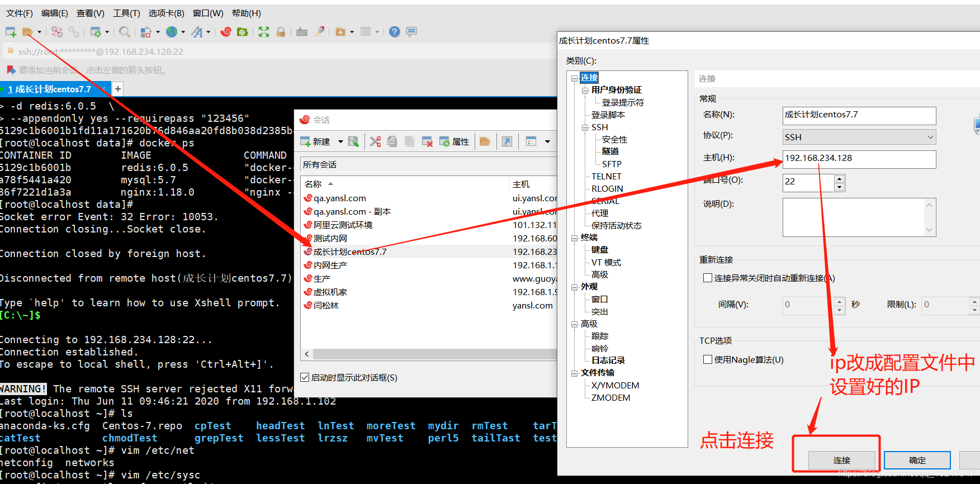Click the new session icon in main toolbar

(x=11, y=32)
